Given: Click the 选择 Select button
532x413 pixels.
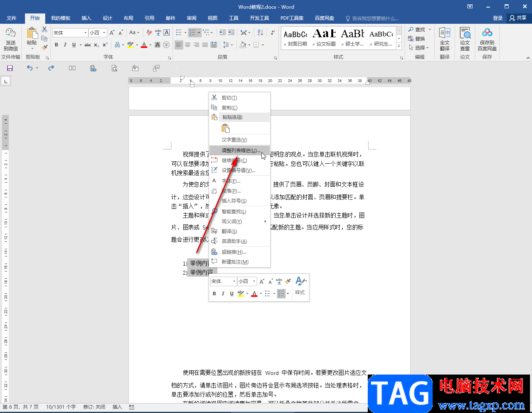Looking at the screenshot, I should [419, 48].
